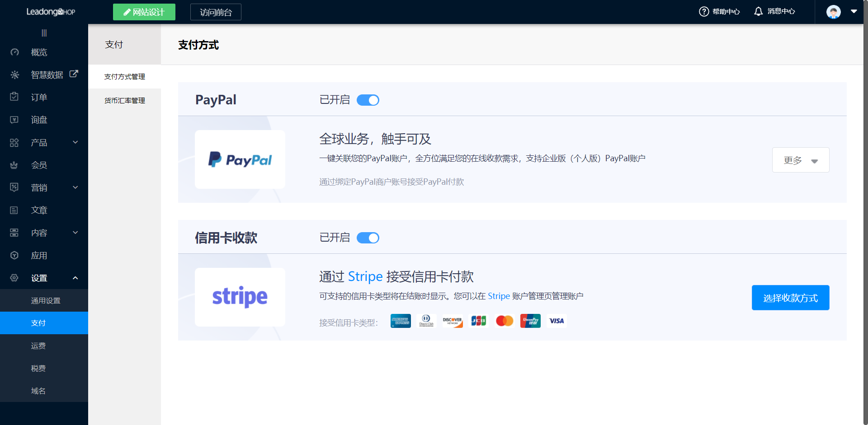The image size is (868, 425).
Task: Open the 询盘 inquiries section
Action: 38,120
